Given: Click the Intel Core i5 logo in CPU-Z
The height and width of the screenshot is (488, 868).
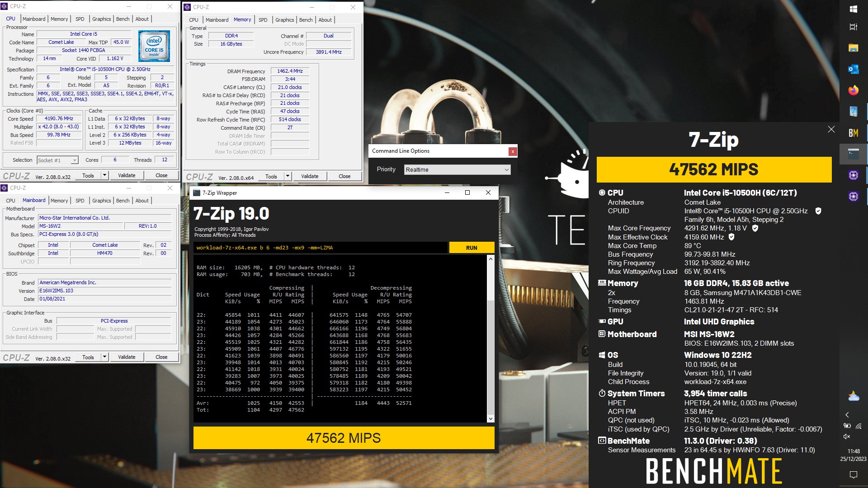Looking at the screenshot, I should (154, 46).
